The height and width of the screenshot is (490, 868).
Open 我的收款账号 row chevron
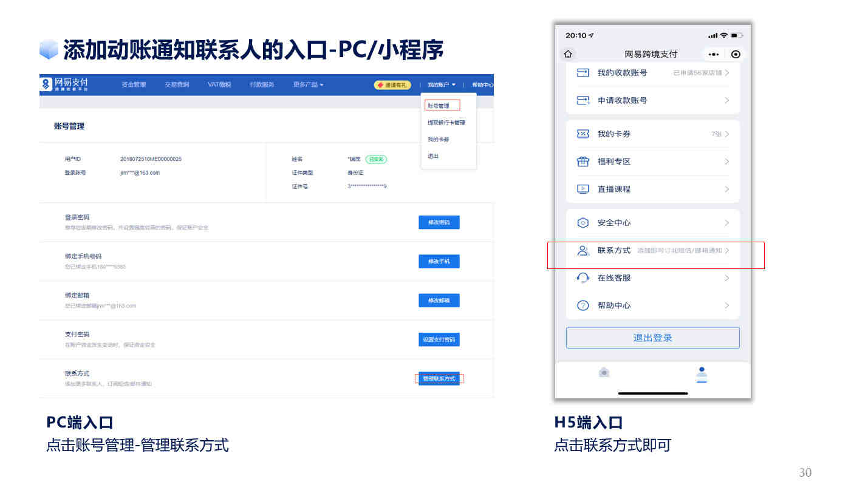tap(726, 73)
